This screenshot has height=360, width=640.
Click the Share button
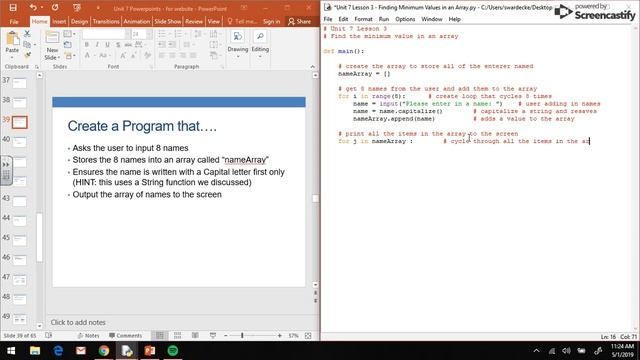tap(300, 21)
